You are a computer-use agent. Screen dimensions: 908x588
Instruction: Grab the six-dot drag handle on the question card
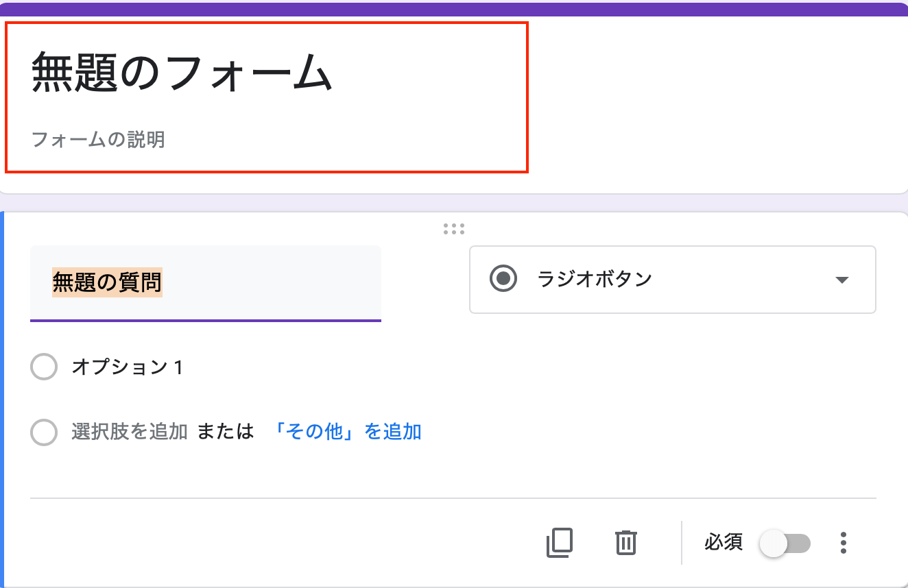(x=453, y=229)
